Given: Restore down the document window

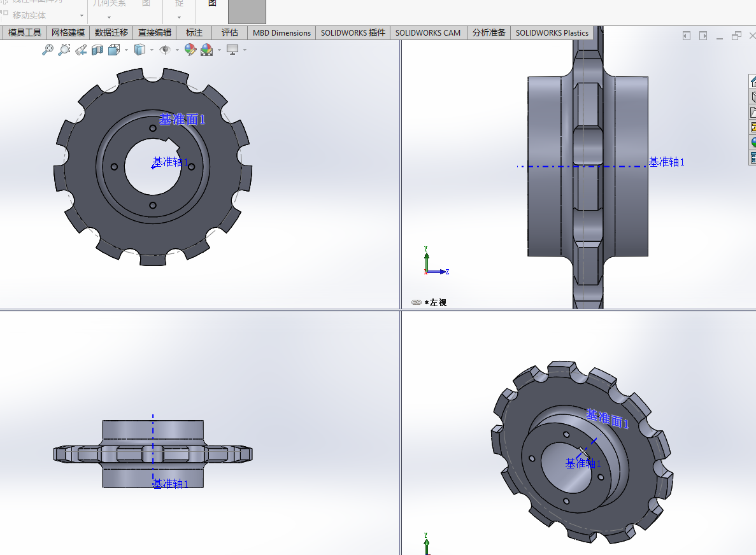Looking at the screenshot, I should click(736, 36).
